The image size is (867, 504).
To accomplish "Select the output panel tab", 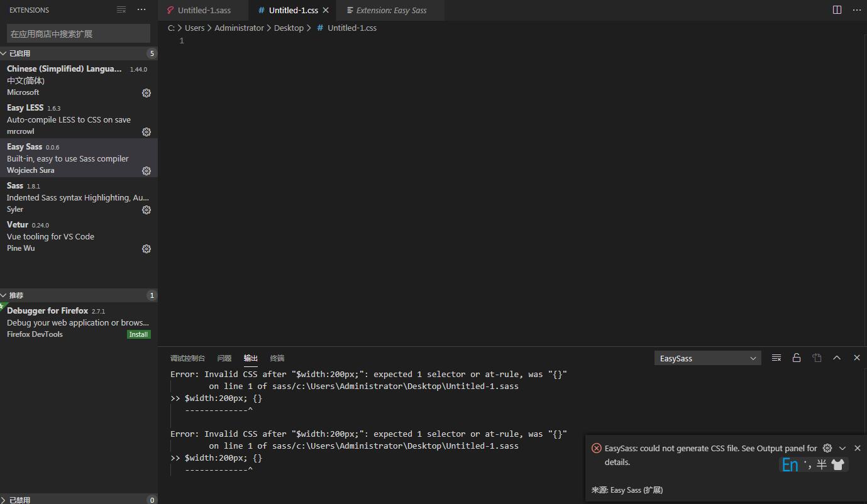I will coord(251,358).
